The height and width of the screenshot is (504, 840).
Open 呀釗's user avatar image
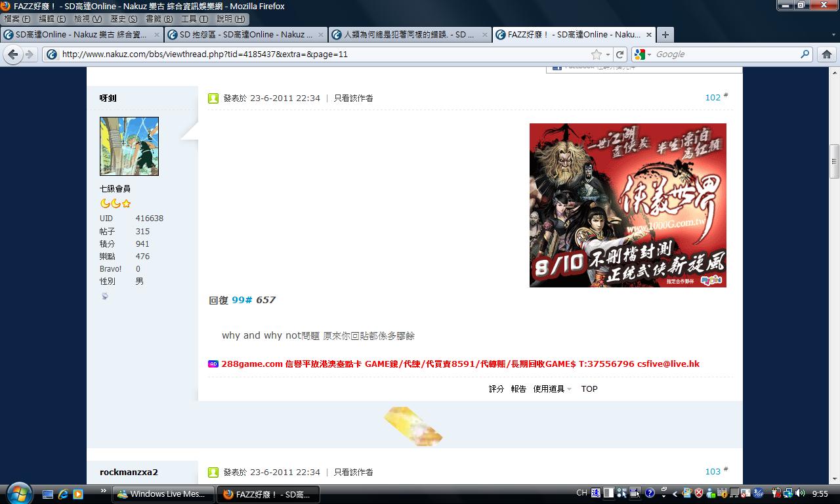point(129,146)
